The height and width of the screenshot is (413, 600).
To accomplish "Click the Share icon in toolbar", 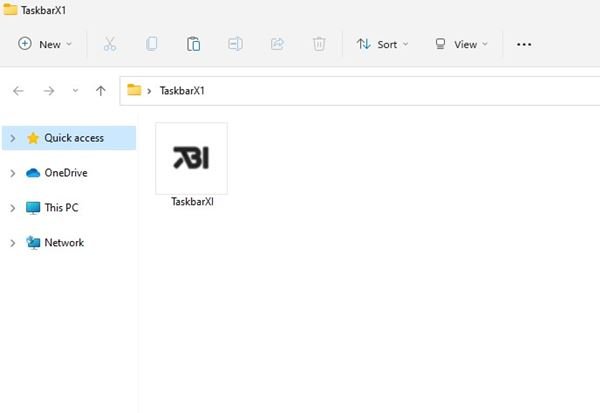I will click(x=277, y=44).
